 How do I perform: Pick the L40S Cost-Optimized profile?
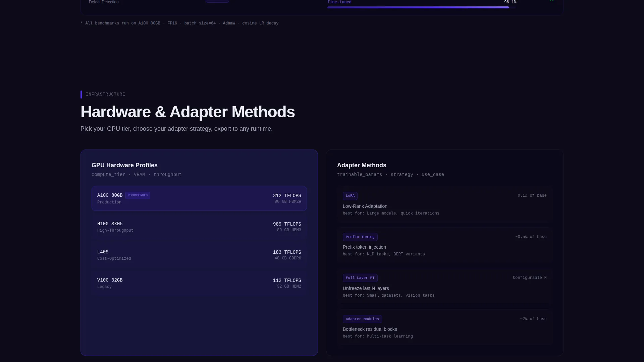coord(199,255)
